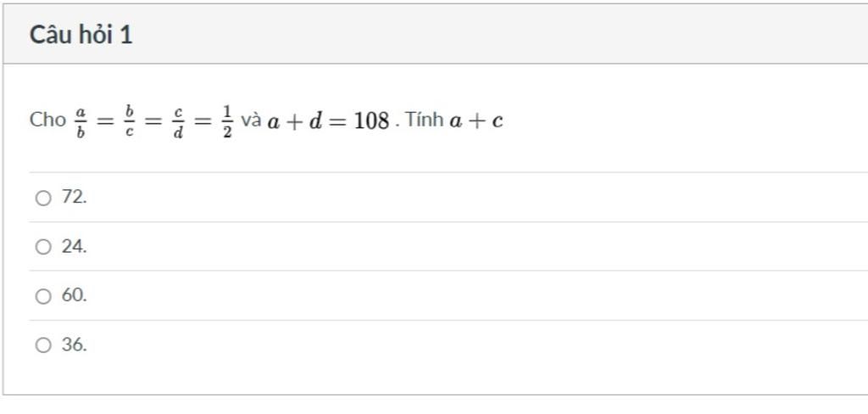This screenshot has height=414, width=868.
Task: Choose the 24 answer radio button
Action: pos(43,247)
